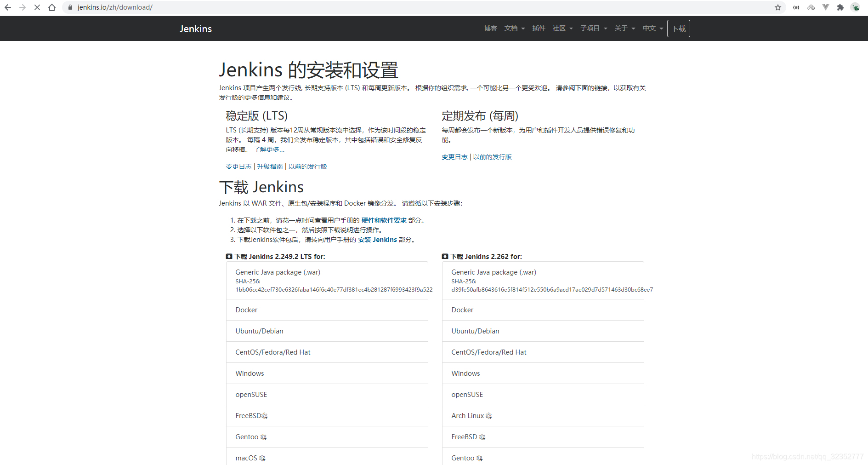
Task: Open LTS 以前的发行版 link
Action: click(307, 166)
